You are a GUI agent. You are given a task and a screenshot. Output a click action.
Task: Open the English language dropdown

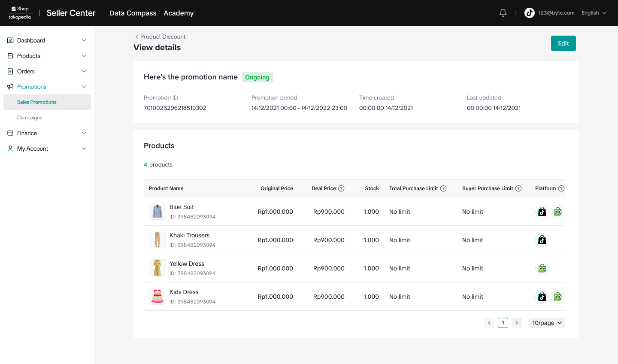click(x=594, y=13)
